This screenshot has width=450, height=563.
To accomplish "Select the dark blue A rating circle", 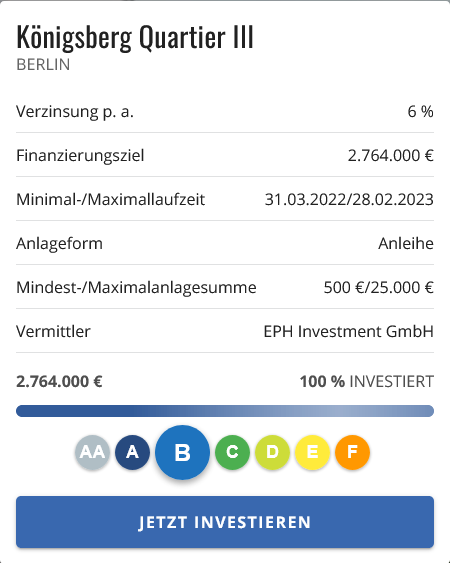I will pyautogui.click(x=132, y=452).
